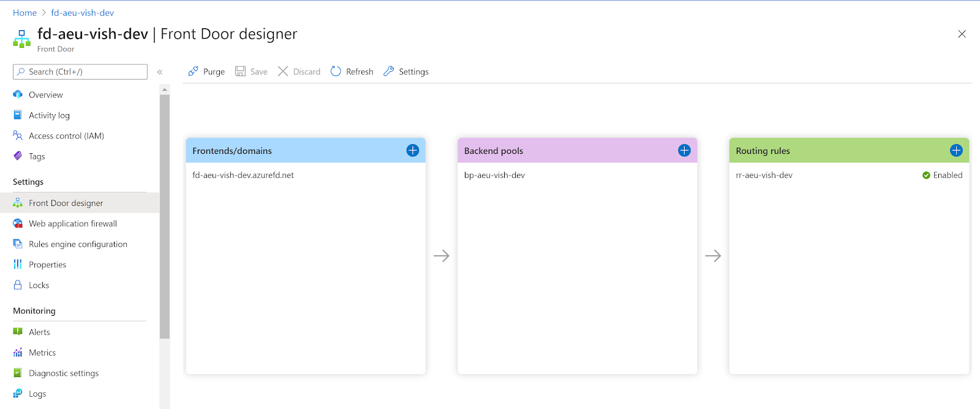The width and height of the screenshot is (980, 409).
Task: Click the Access control (IAM) people icon
Action: click(18, 136)
